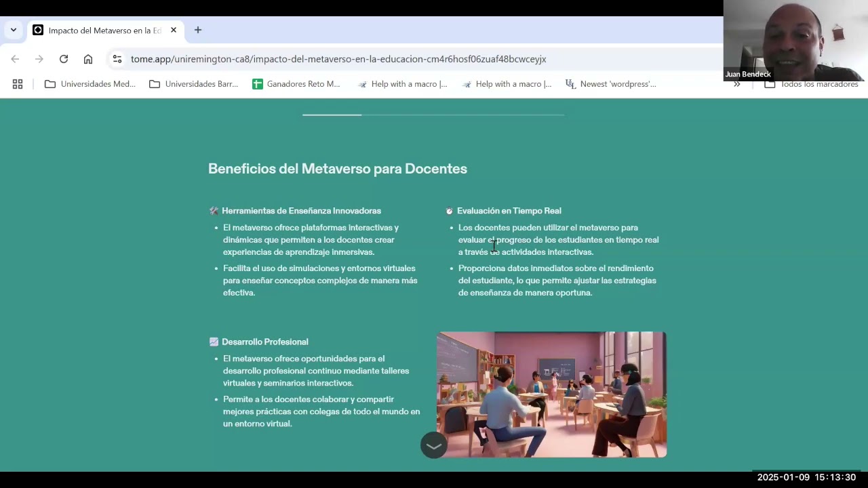The width and height of the screenshot is (868, 488).
Task: Click the presentation progress bar at top
Action: tap(433, 115)
